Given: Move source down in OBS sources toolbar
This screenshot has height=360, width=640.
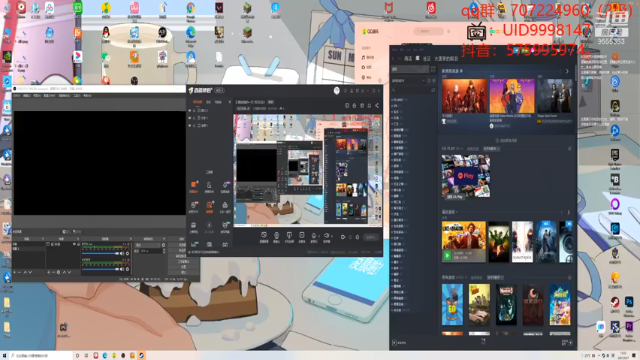Looking at the screenshot, I should 69,272.
